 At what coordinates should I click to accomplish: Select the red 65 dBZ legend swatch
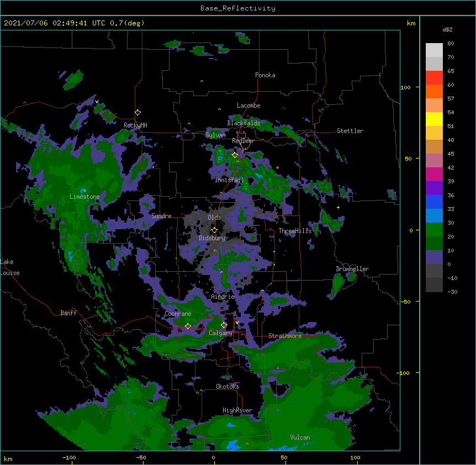434,77
